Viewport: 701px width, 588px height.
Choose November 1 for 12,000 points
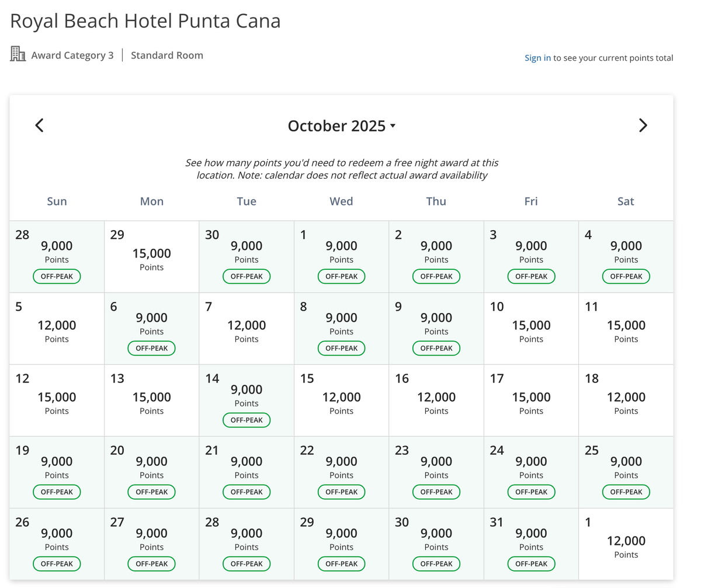point(626,544)
